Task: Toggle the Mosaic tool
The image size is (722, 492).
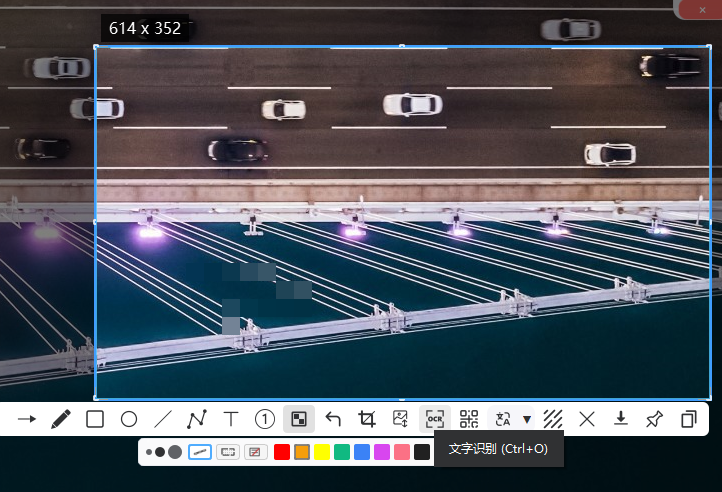Action: click(299, 419)
